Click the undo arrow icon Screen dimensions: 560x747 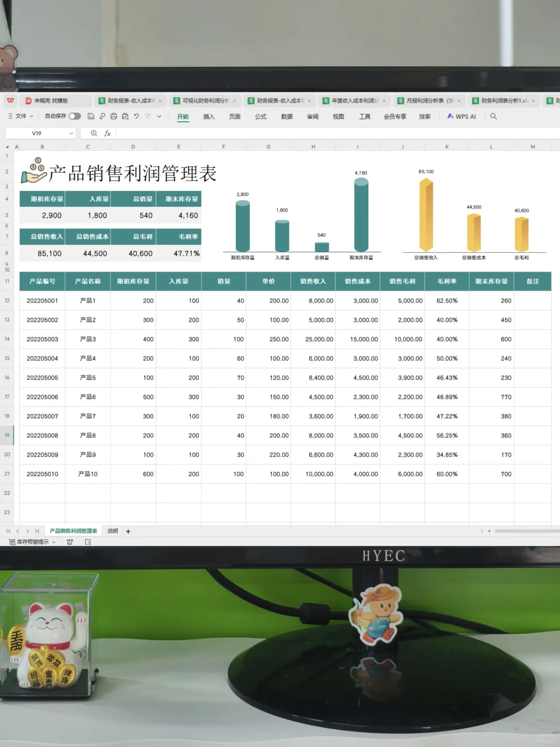click(x=136, y=116)
